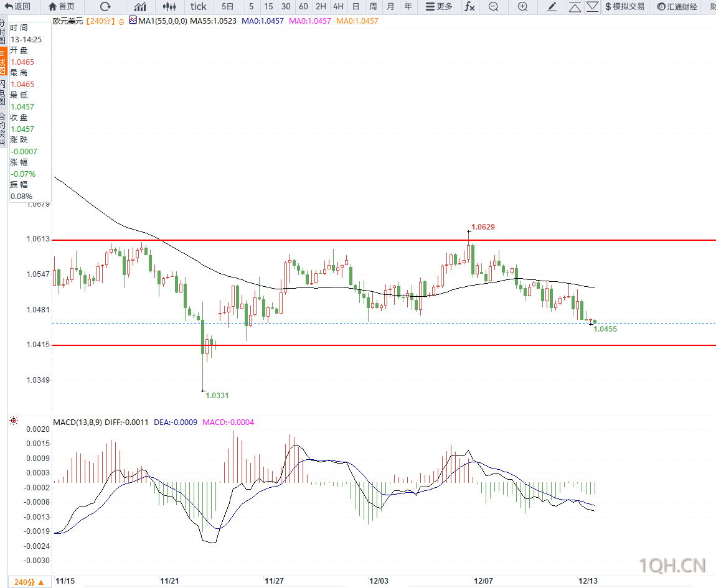Click the MACD(13,8,9) indicator label

78,422
